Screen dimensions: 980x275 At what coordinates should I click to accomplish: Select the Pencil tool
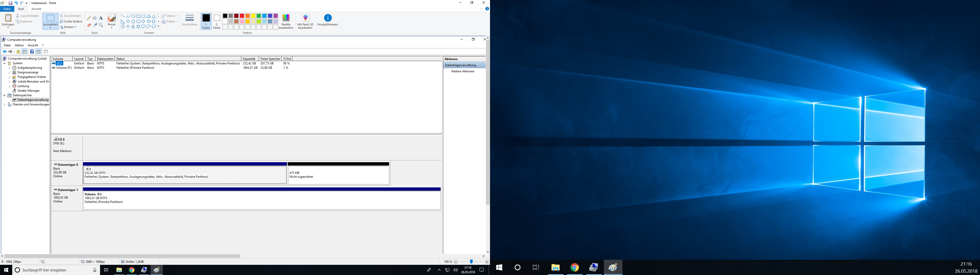89,18
